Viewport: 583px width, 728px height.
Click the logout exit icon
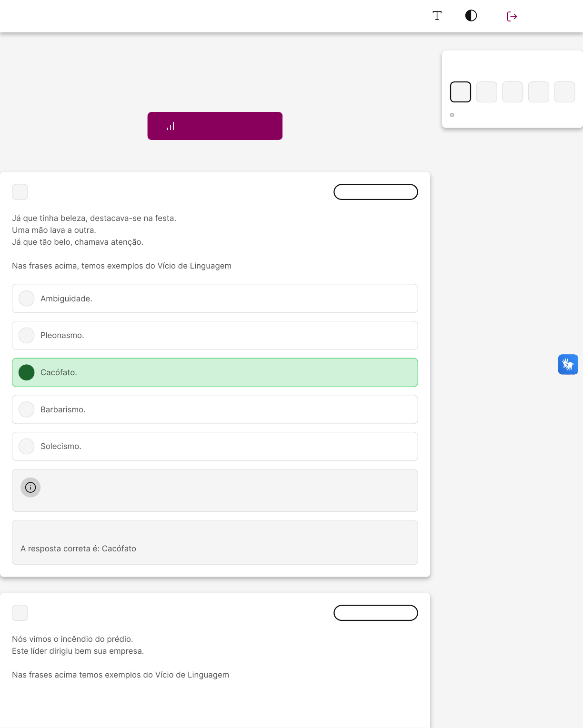512,17
